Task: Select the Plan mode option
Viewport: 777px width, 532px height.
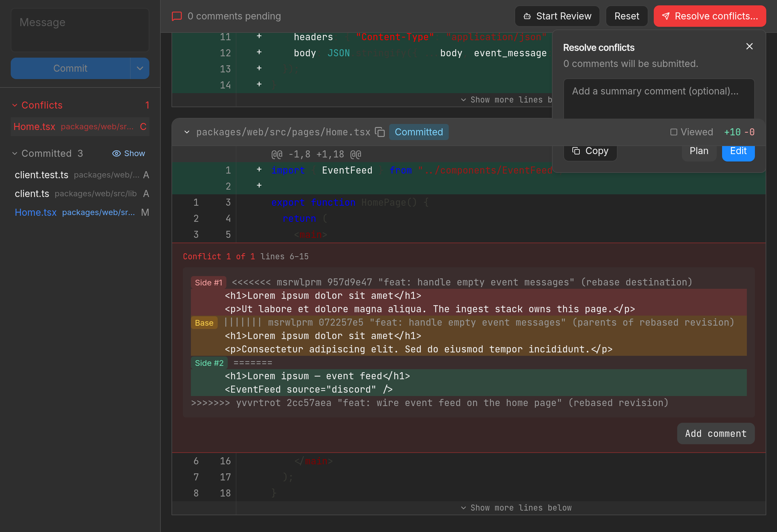Action: pos(699,151)
